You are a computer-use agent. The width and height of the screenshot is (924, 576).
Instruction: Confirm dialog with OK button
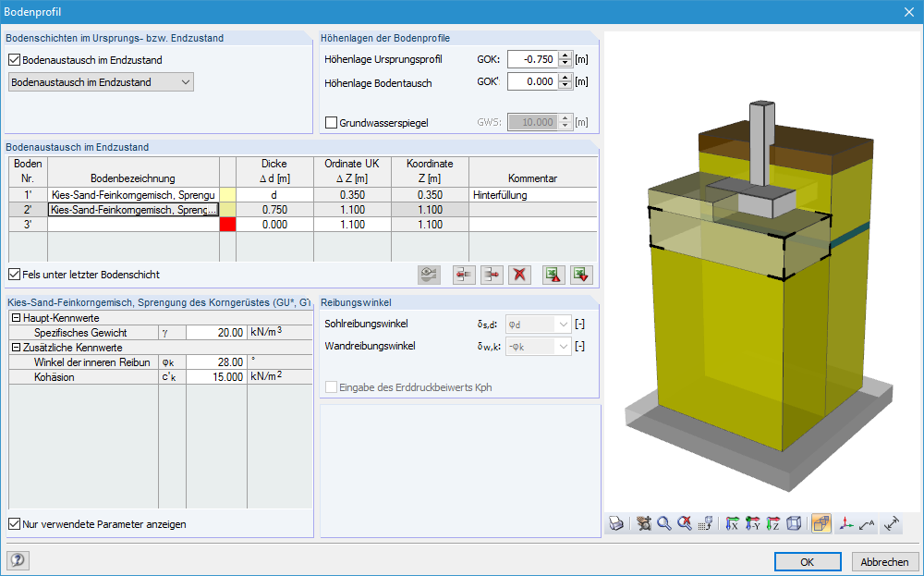pyautogui.click(x=808, y=561)
